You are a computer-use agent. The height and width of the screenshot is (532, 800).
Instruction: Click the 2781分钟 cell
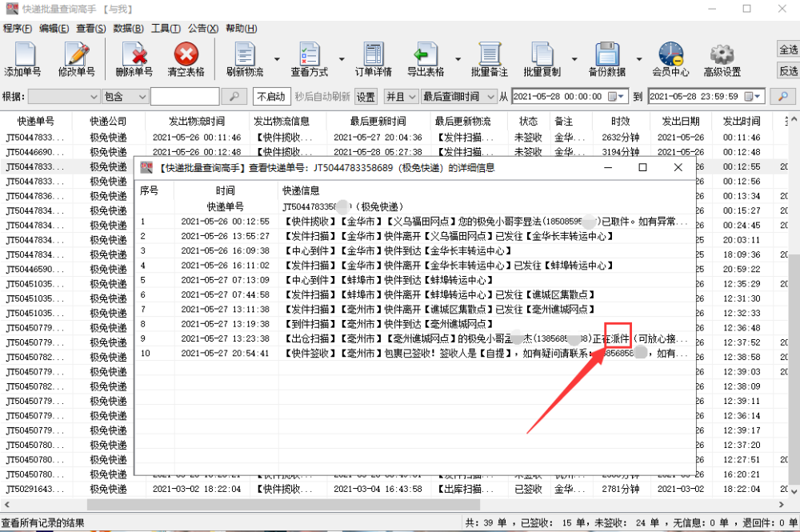(621, 489)
